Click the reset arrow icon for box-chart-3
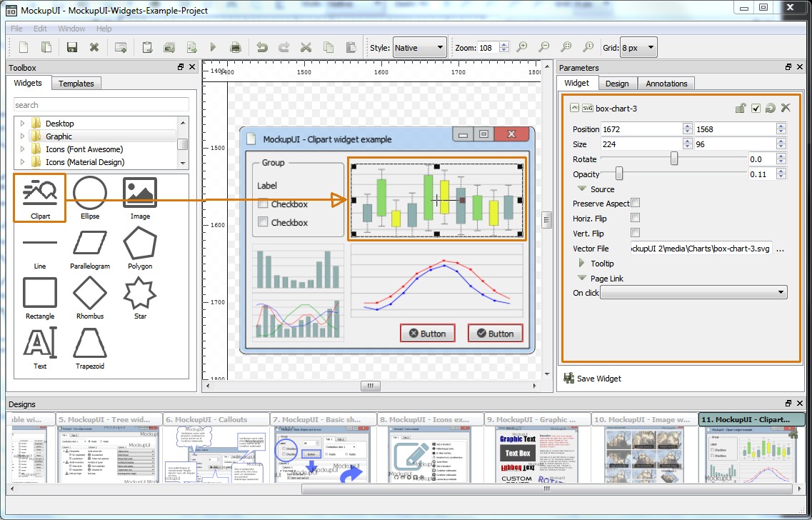Image resolution: width=812 pixels, height=520 pixels. [771, 108]
